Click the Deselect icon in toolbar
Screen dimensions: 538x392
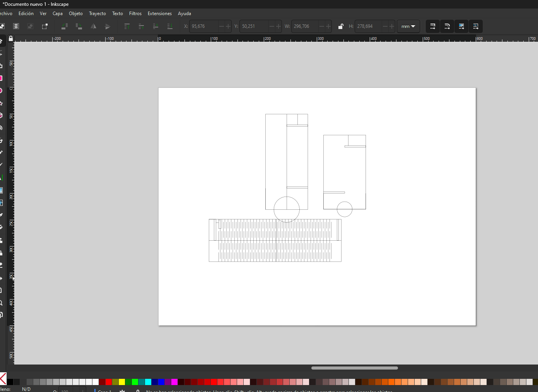[x=30, y=26]
